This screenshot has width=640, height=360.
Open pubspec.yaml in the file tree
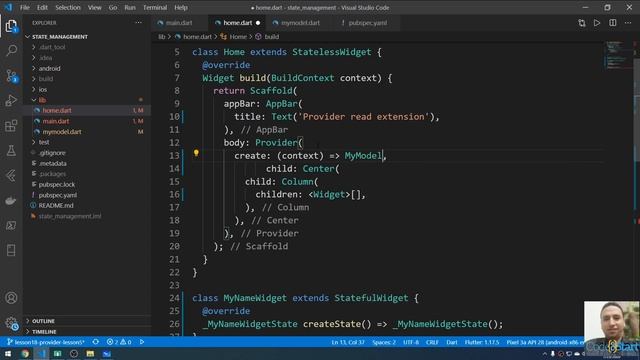(x=58, y=195)
